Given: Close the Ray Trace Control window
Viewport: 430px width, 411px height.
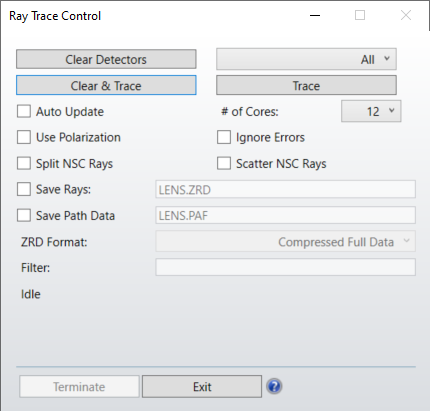Looking at the screenshot, I should [406, 15].
